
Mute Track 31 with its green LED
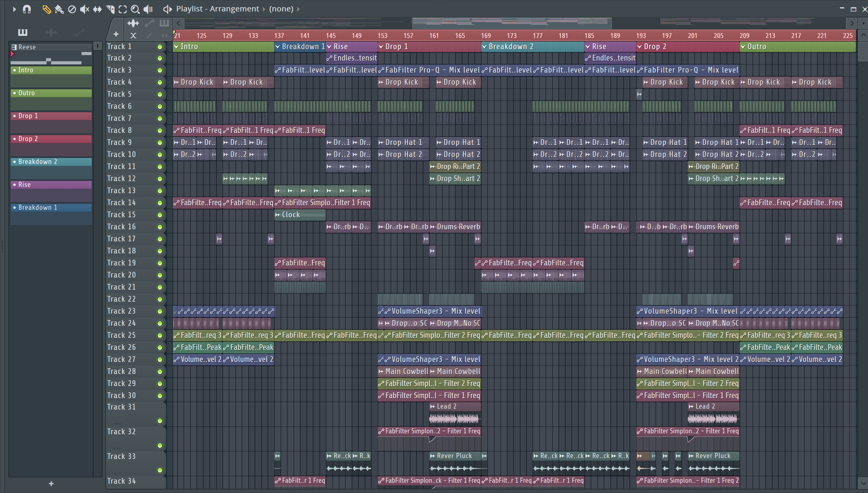pyautogui.click(x=160, y=421)
